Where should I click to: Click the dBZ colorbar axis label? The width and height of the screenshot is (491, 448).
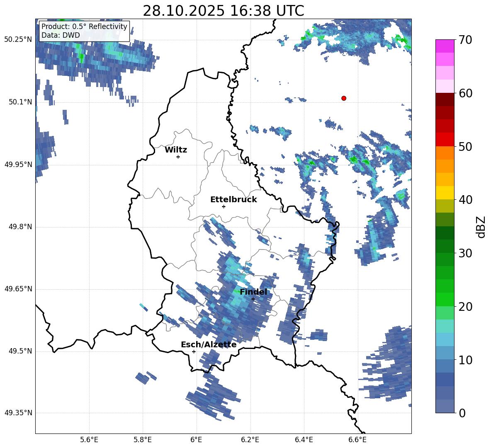click(480, 227)
